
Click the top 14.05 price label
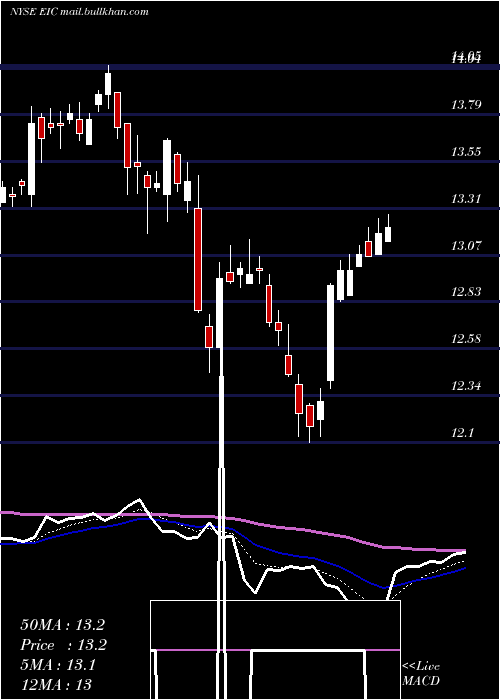tap(466, 56)
